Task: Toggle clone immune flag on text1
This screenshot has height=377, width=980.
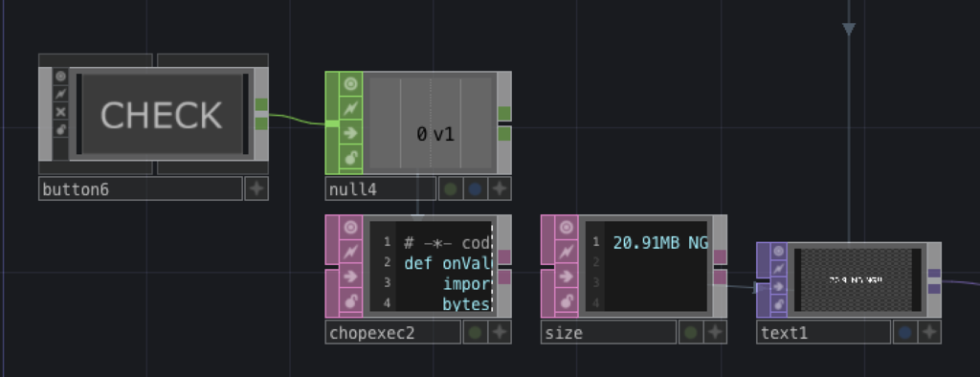Action: tap(779, 269)
